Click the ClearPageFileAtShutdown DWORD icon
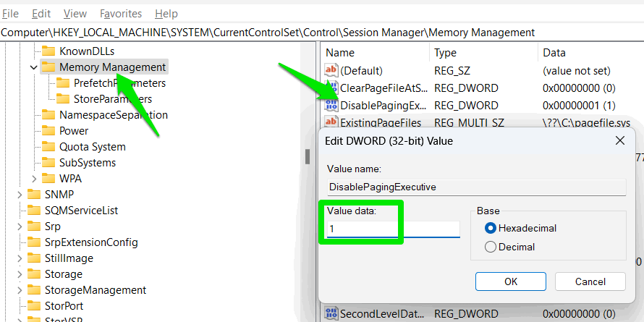644x322 pixels. (332, 88)
